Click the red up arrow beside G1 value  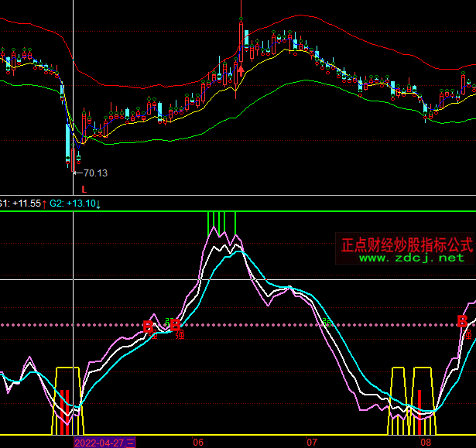click(x=43, y=203)
